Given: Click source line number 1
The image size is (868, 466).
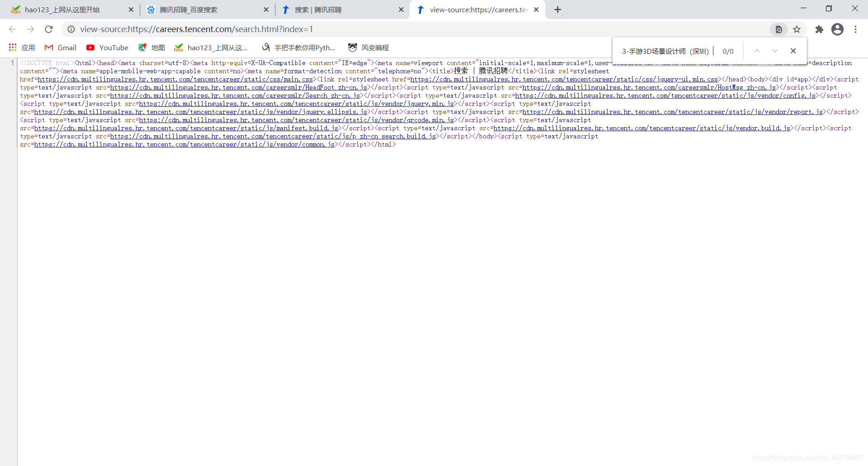Looking at the screenshot, I should tap(12, 63).
